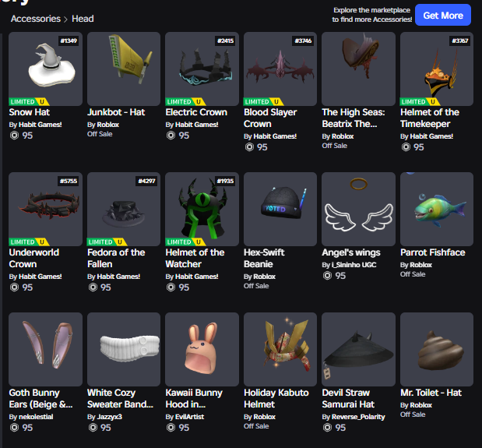
Task: Click the Limited U badge on Fedora of the Fallen
Action: tap(107, 242)
